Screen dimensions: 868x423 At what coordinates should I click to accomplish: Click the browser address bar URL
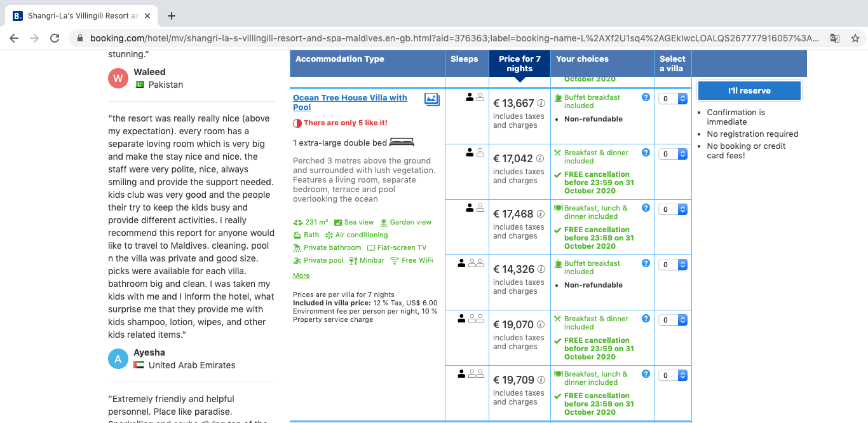(445, 38)
